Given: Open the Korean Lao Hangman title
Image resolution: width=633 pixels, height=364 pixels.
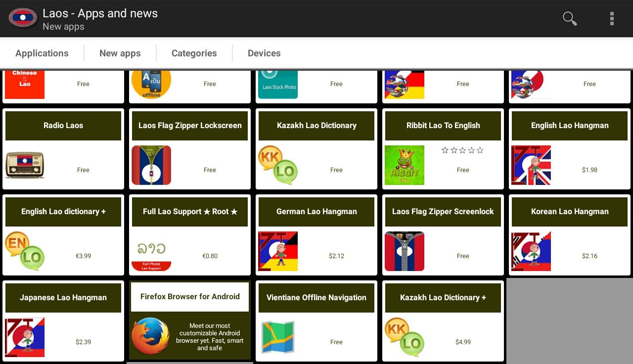Looking at the screenshot, I should (570, 212).
